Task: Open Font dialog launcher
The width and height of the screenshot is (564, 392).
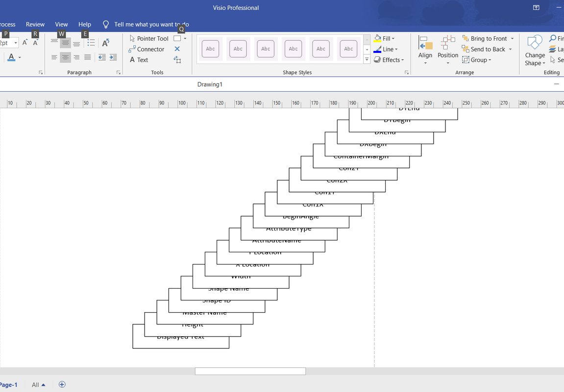Action: tap(41, 73)
